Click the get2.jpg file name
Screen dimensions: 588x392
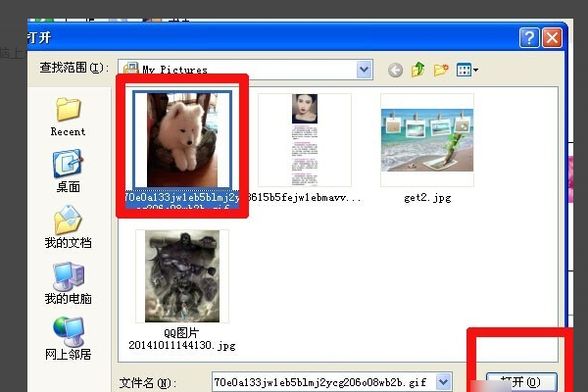[427, 198]
